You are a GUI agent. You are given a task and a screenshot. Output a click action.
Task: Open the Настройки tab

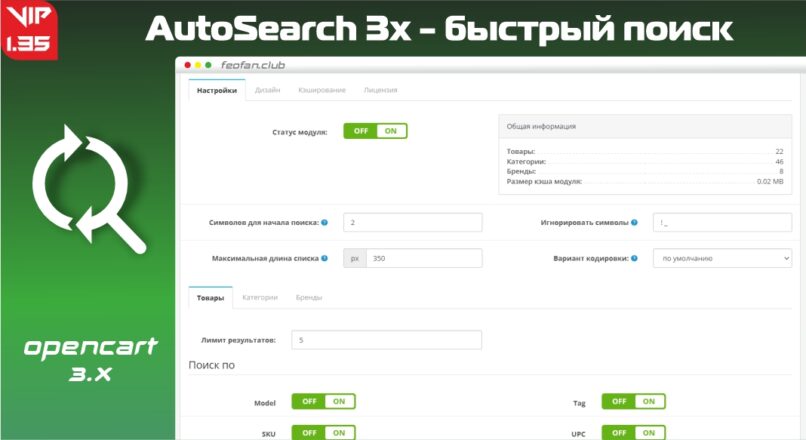[217, 90]
